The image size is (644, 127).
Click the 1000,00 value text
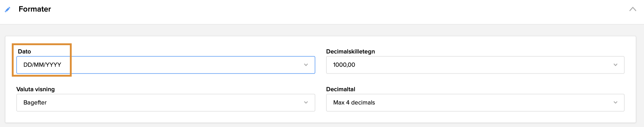click(x=344, y=65)
